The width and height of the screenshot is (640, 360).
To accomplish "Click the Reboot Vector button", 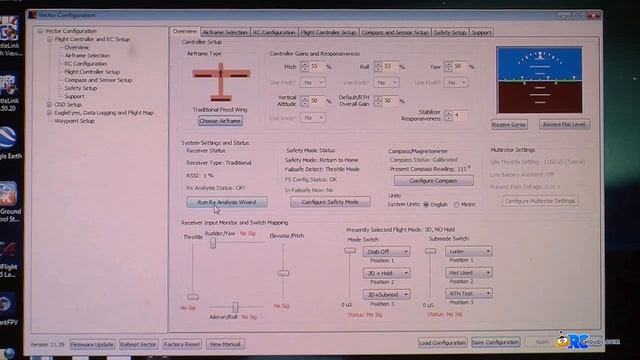I will coord(138,344).
